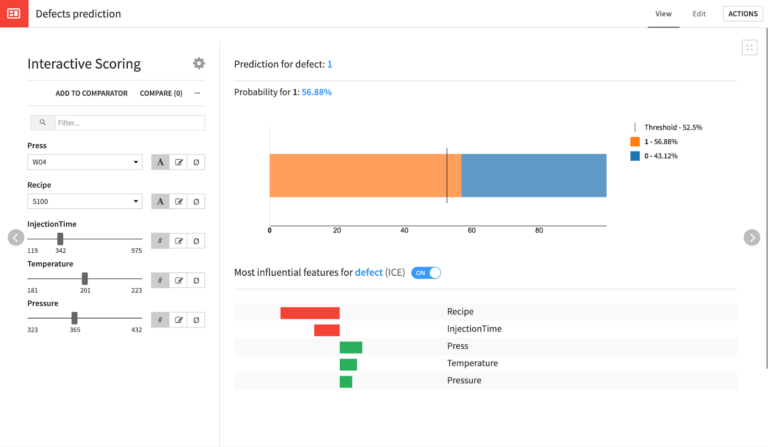The height and width of the screenshot is (447, 768).
Task: Click ADD TO COMPARATOR
Action: (91, 93)
